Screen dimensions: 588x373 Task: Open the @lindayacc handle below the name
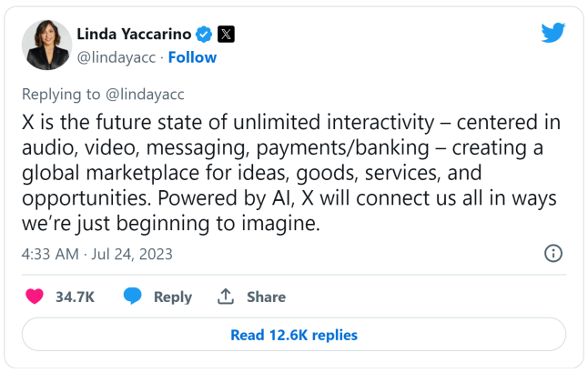pyautogui.click(x=113, y=57)
